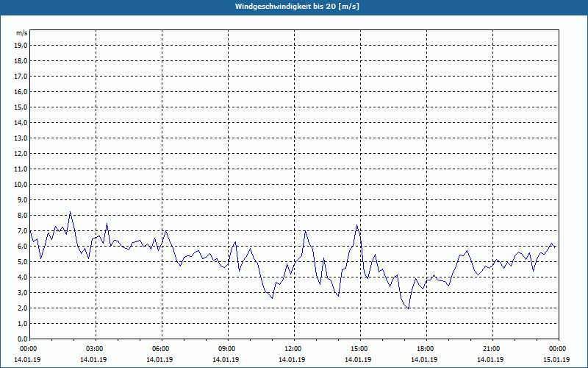
Task: Click the '14.01.19' date below 18:00
Action: 424,360
